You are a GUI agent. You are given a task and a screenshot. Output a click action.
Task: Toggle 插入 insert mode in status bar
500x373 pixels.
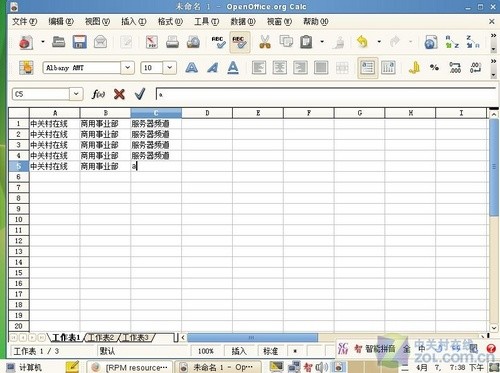(239, 351)
